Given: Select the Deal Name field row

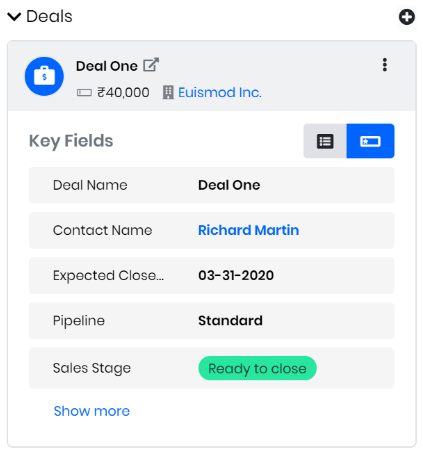Looking at the screenshot, I should pyautogui.click(x=212, y=185).
